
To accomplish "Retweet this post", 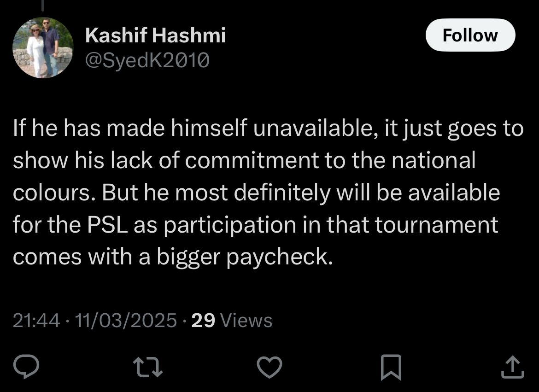I will coord(148,368).
